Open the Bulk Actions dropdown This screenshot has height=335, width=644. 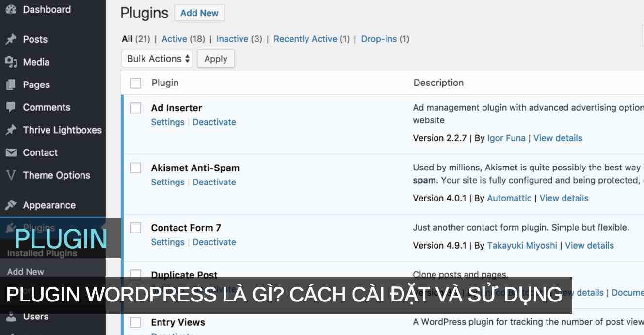click(x=157, y=59)
